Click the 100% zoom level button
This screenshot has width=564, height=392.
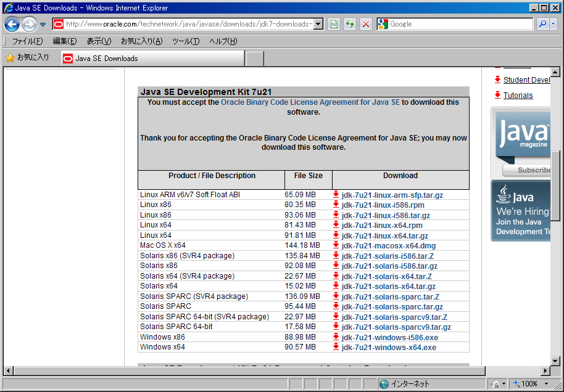point(526,384)
